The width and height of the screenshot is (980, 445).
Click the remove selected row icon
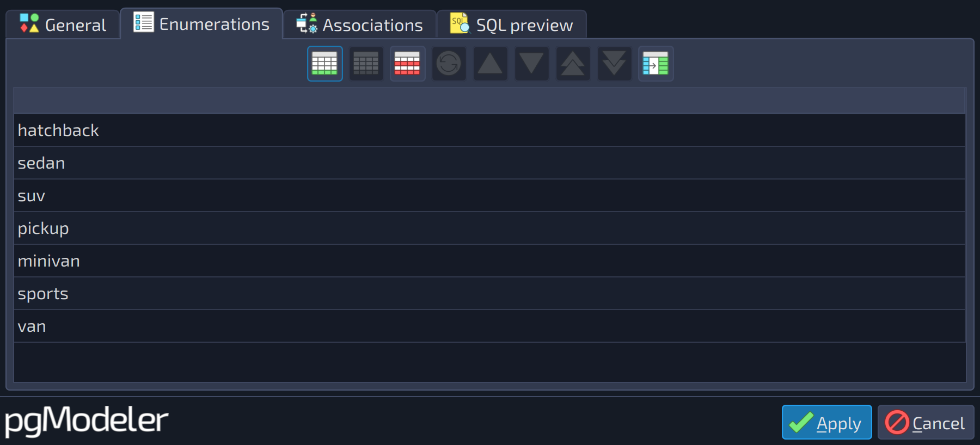(366, 64)
